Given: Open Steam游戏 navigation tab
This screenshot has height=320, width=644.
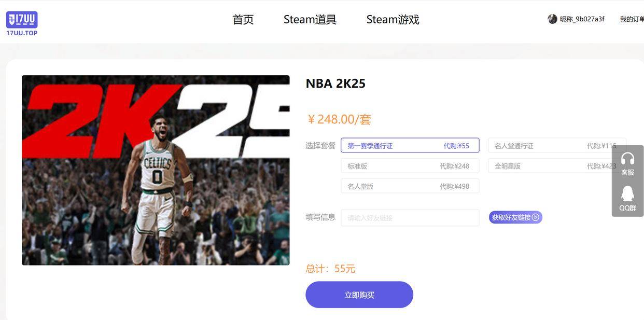Looking at the screenshot, I should (x=393, y=20).
